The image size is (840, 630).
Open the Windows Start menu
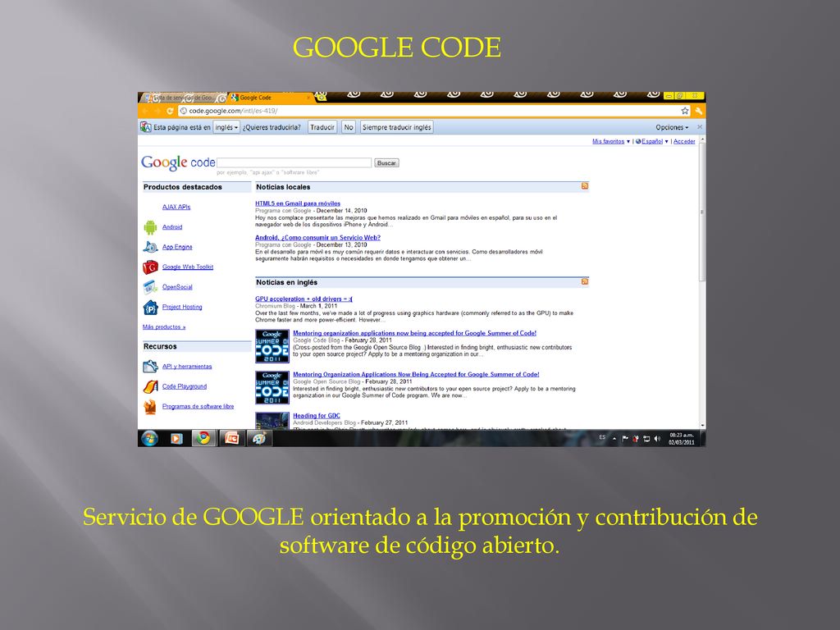(x=149, y=438)
